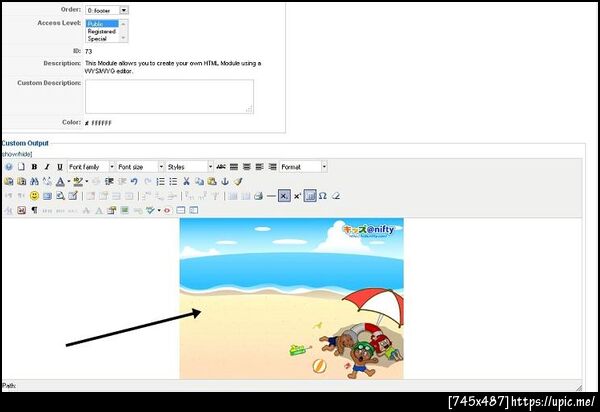Insert an emoticon smiley
This screenshot has width=600, height=412.
tap(34, 196)
